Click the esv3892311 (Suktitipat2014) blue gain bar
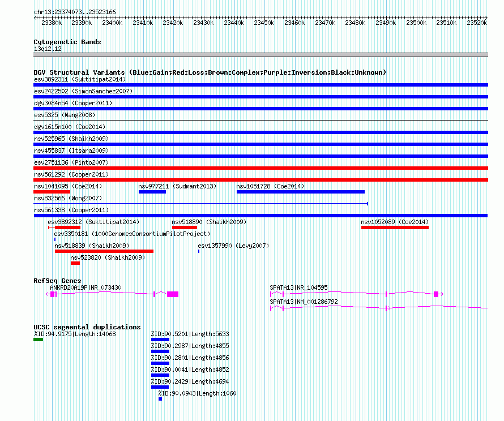The image size is (504, 421). coord(260,85)
